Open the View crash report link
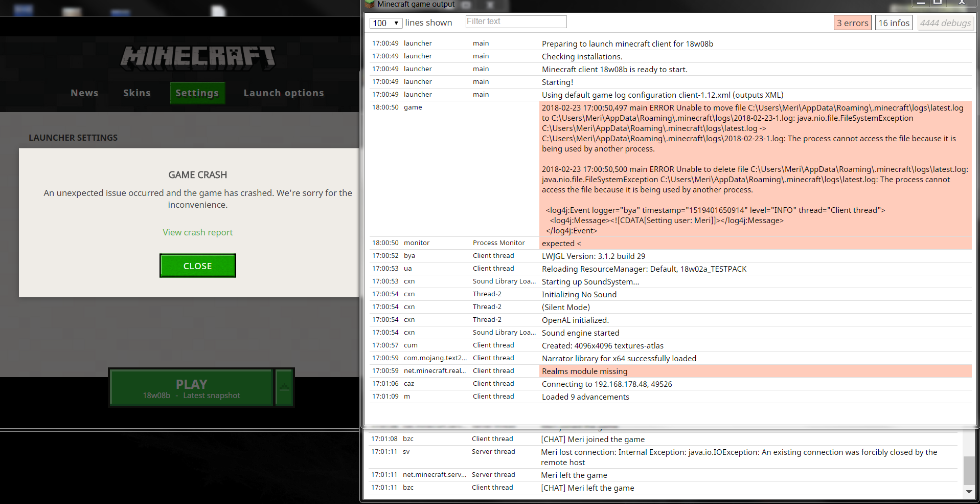 point(198,232)
